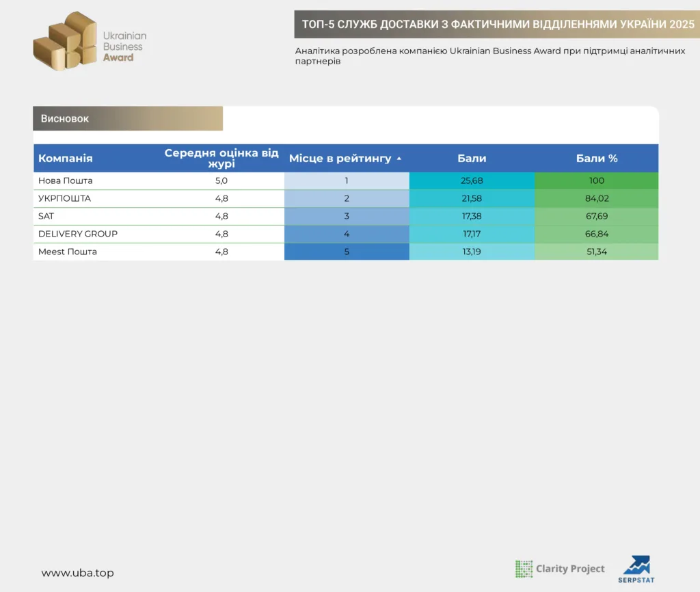Sort by Бали column header
The width and height of the screenshot is (700, 592).
point(472,158)
